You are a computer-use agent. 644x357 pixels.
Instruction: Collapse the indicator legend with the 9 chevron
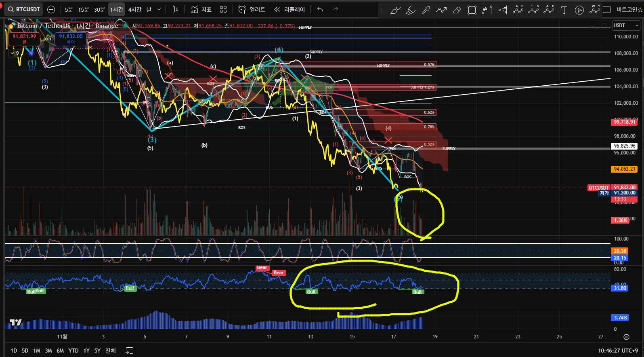tap(15, 53)
